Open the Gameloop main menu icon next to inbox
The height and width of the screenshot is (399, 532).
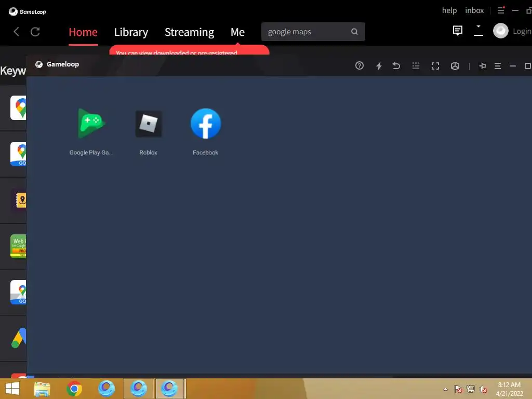[x=501, y=10]
